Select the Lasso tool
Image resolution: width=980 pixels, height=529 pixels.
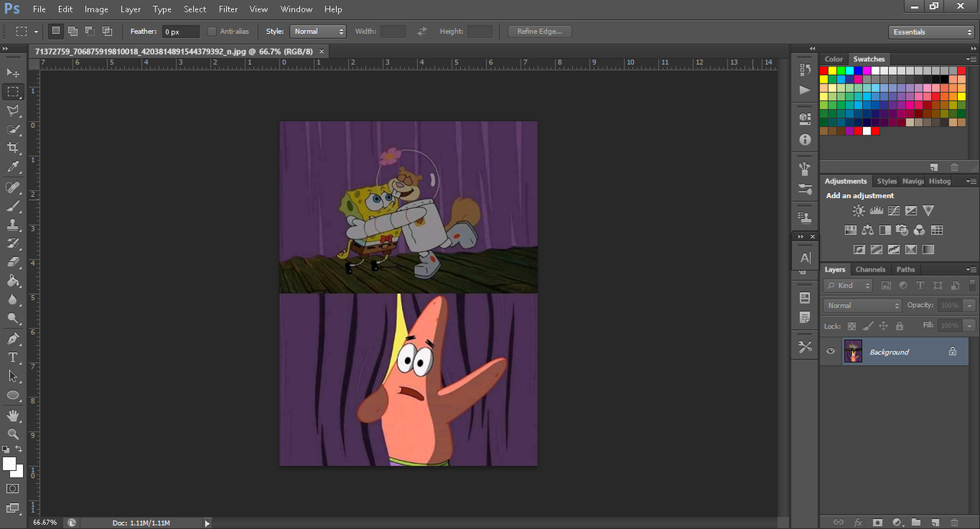point(13,110)
